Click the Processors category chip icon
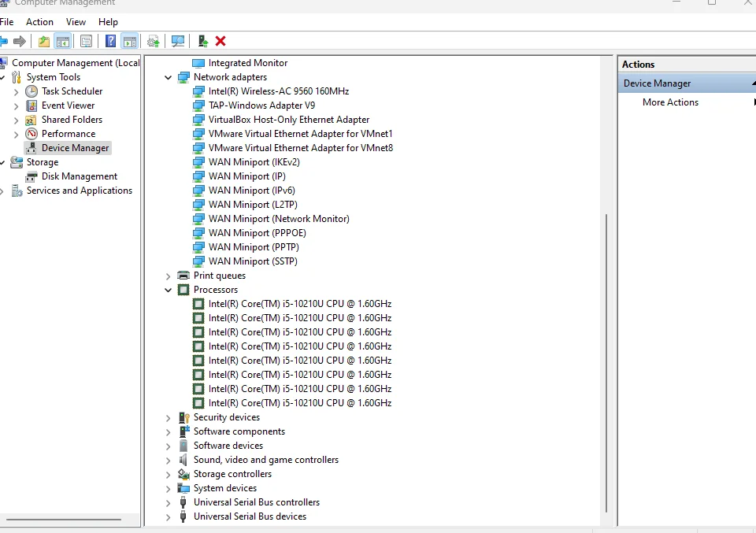The width and height of the screenshot is (756, 533). click(x=183, y=290)
